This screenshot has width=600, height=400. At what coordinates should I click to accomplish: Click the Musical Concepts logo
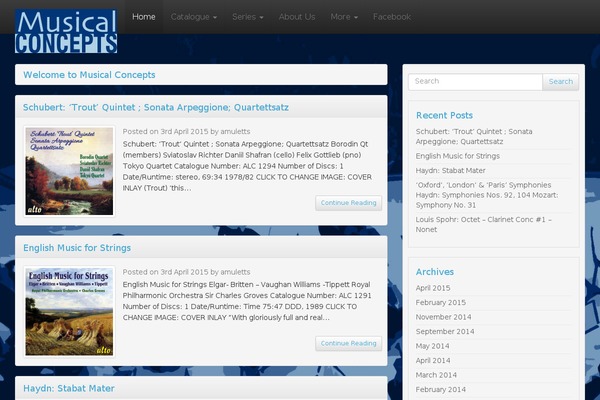coord(66,31)
